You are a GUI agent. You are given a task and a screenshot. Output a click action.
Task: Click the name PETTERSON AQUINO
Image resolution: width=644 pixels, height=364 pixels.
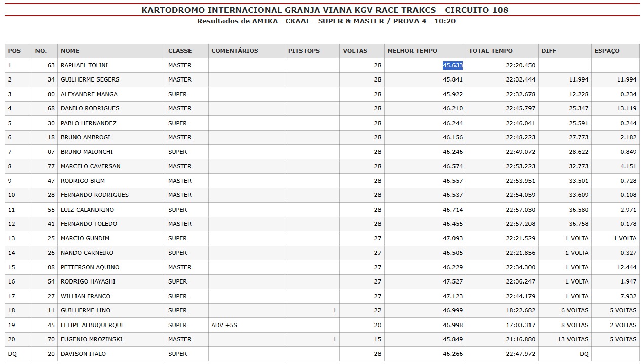[90, 267]
